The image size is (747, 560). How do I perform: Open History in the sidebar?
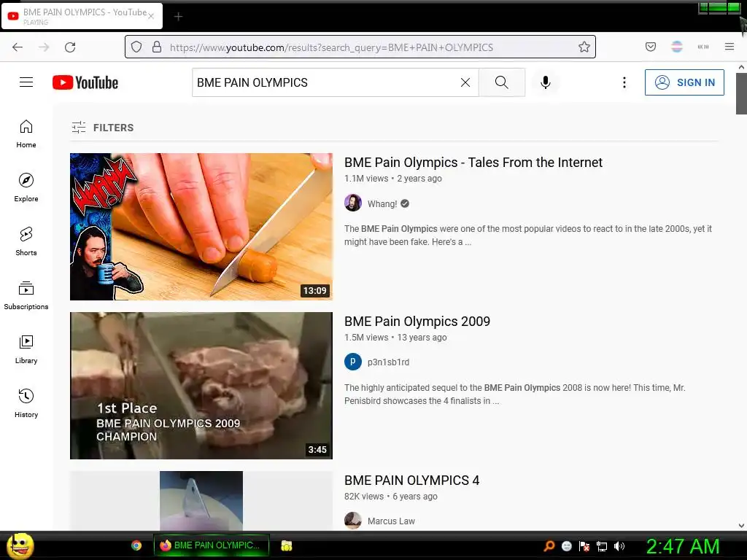tap(26, 404)
